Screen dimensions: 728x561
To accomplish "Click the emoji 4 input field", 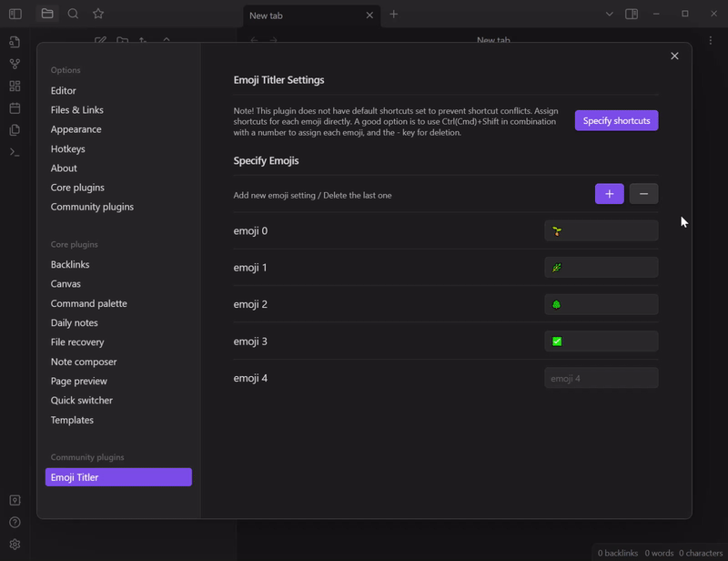I will (x=601, y=377).
